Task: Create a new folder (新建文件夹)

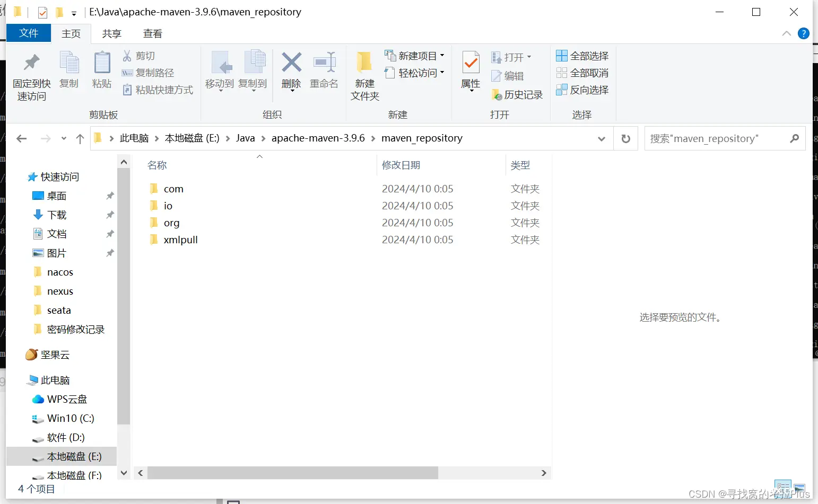Action: pos(365,76)
